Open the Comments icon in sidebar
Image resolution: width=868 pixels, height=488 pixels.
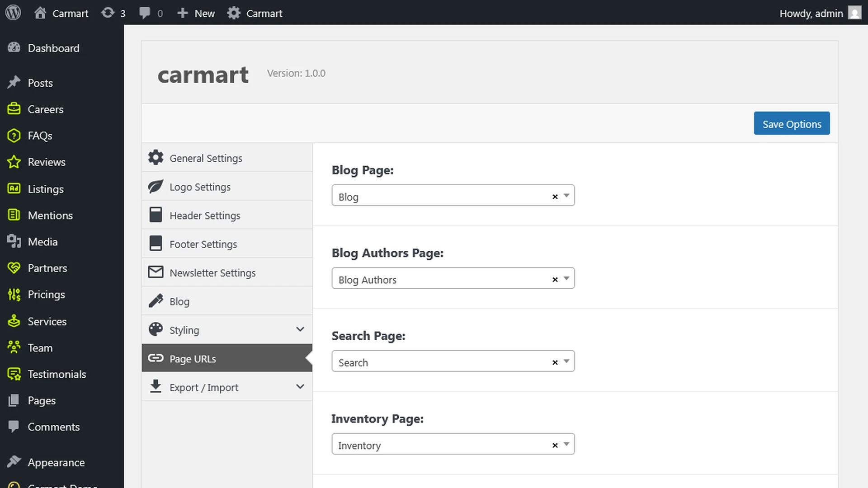(x=14, y=427)
